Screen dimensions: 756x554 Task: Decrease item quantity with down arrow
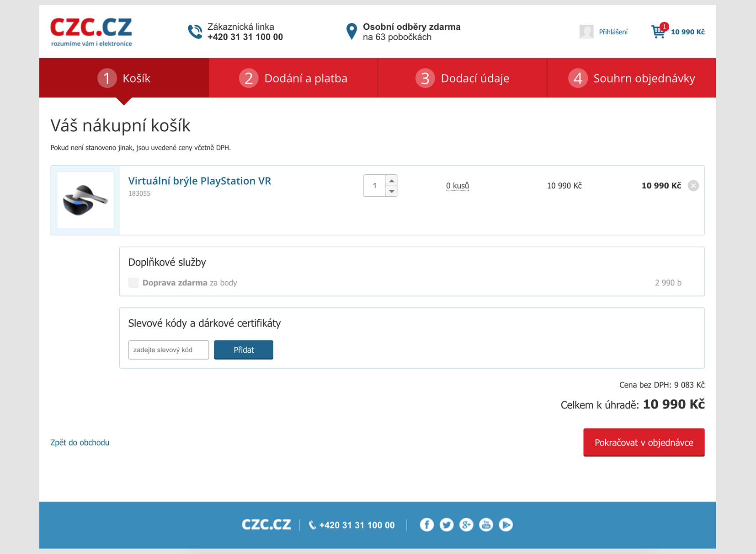[x=392, y=191]
